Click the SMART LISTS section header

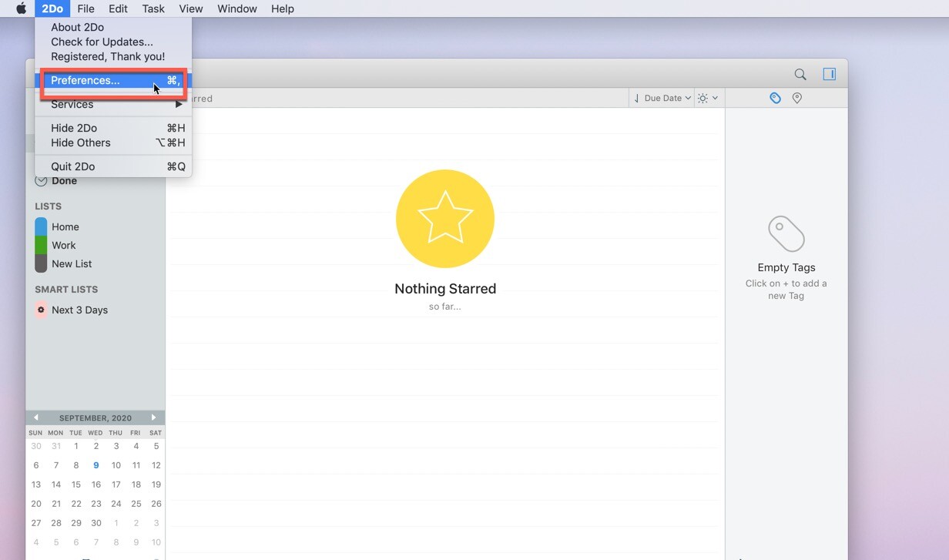66,290
